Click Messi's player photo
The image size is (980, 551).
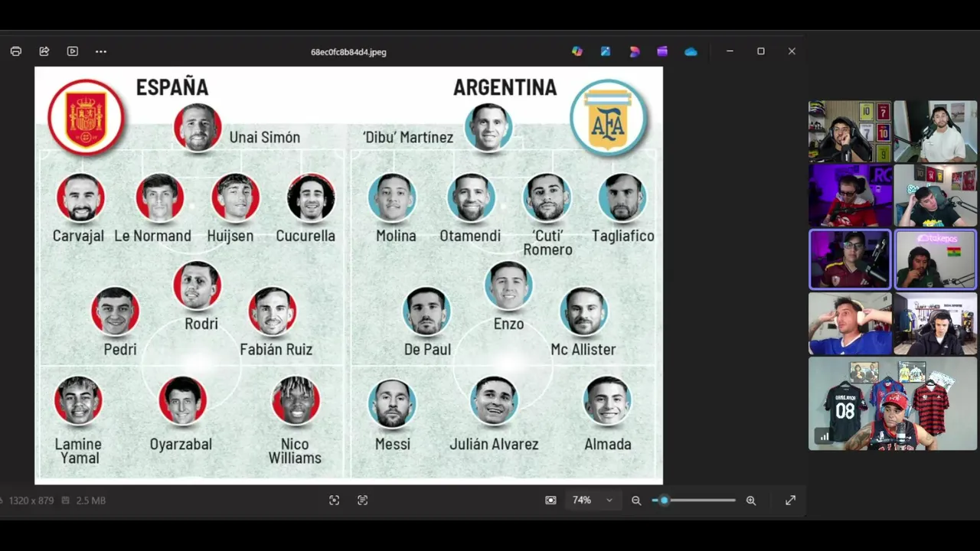(392, 403)
